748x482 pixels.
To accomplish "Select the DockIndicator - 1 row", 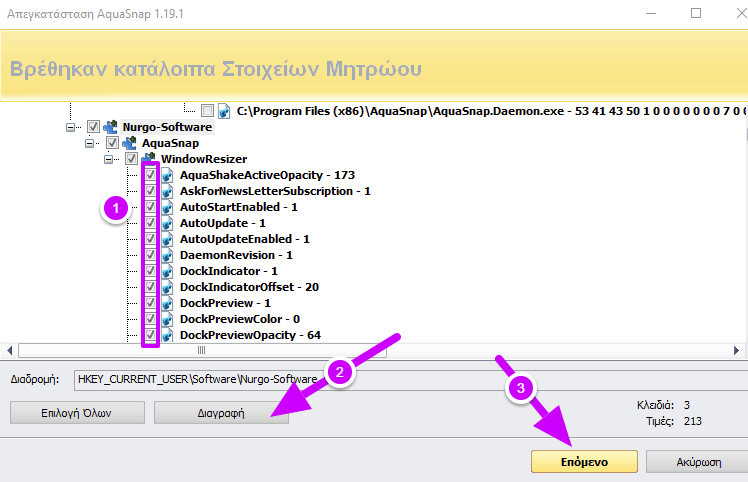I will coord(229,271).
